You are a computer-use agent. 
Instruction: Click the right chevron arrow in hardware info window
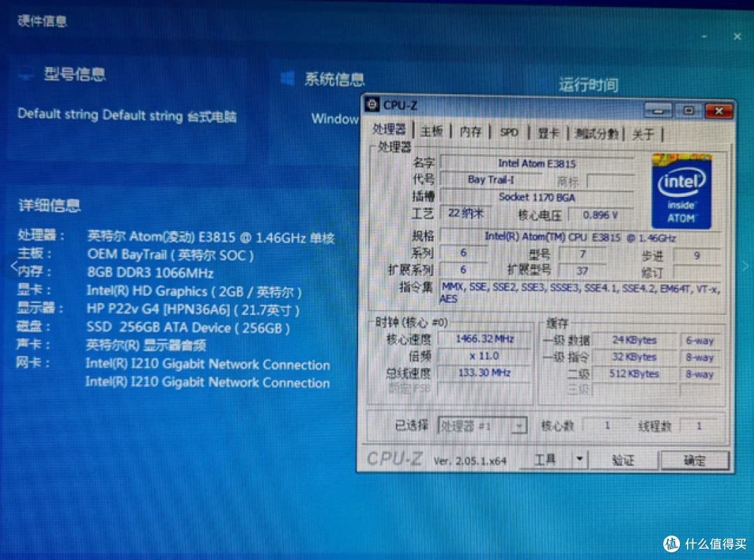pyautogui.click(x=745, y=265)
